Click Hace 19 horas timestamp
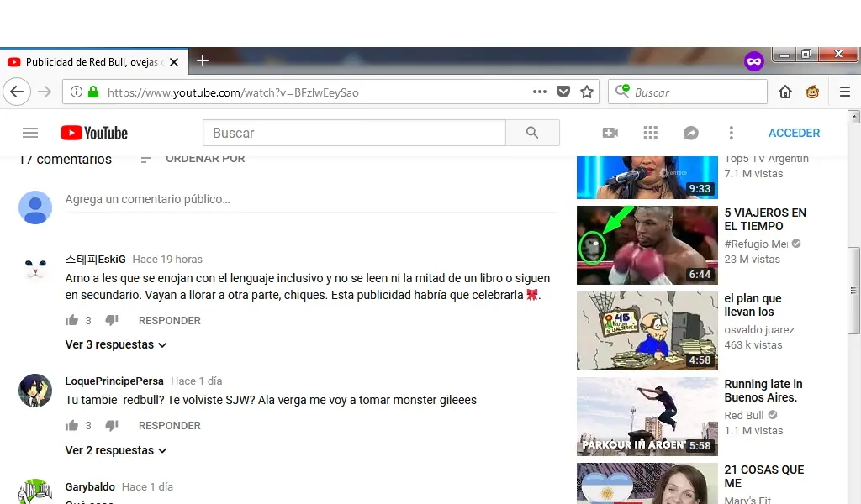 (167, 259)
